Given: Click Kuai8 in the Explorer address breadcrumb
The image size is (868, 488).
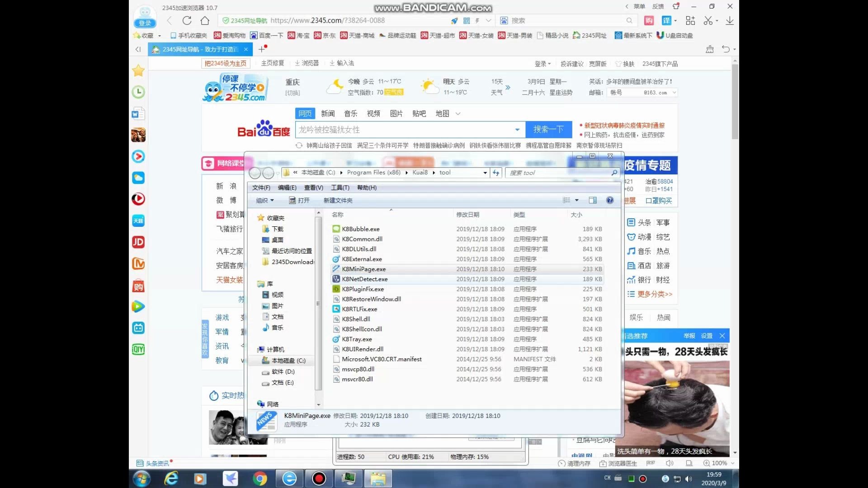Looking at the screenshot, I should pyautogui.click(x=420, y=173).
